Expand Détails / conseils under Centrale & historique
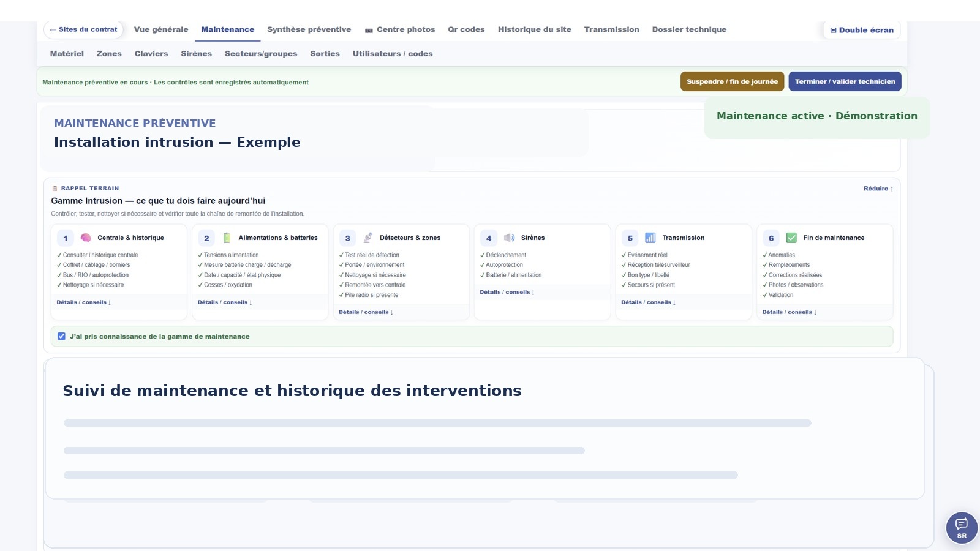The image size is (980, 551). (84, 302)
